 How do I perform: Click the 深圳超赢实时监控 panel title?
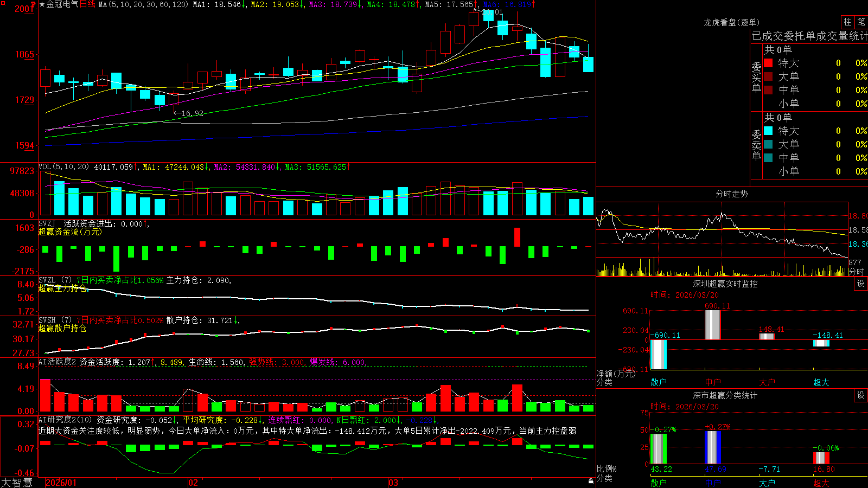point(725,284)
